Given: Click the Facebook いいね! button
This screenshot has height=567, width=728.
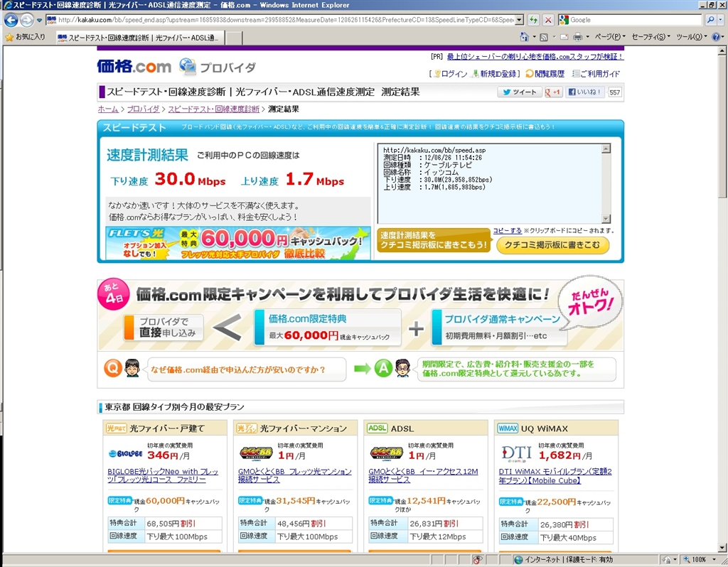Looking at the screenshot, I should pos(585,92).
